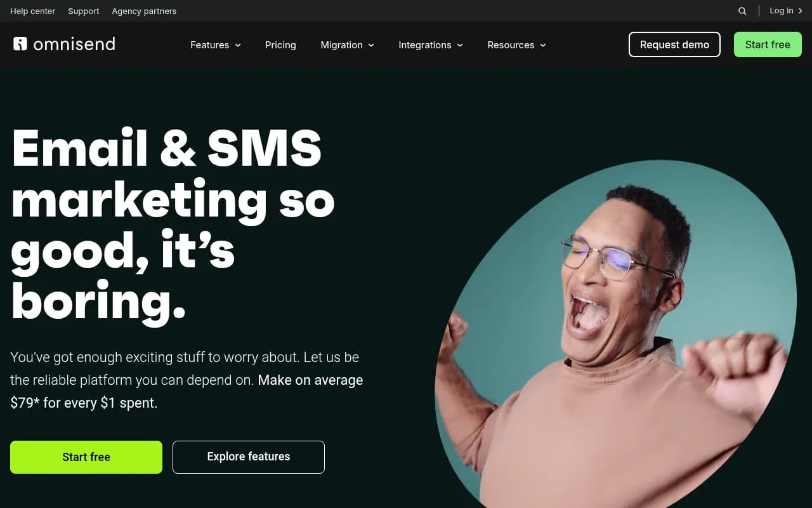The height and width of the screenshot is (508, 812).
Task: Click the Explore features button
Action: click(249, 457)
